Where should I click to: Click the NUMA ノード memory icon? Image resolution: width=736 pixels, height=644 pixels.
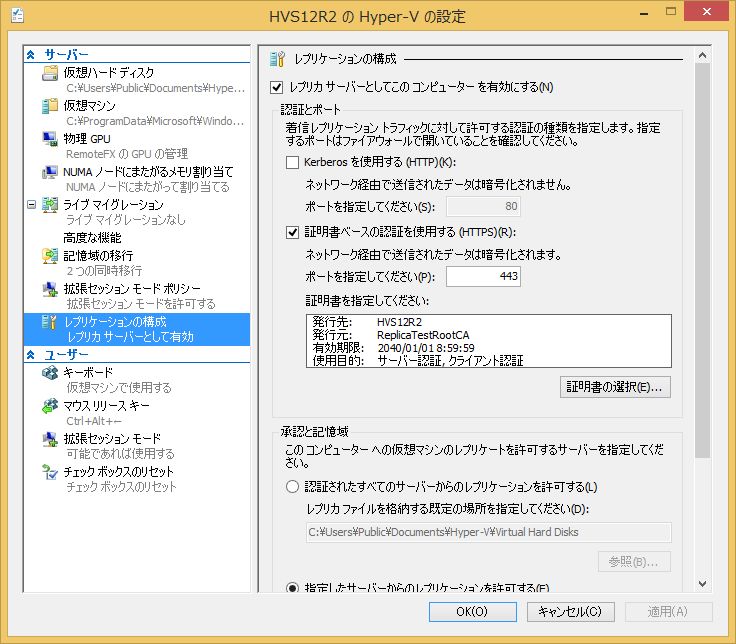point(50,172)
